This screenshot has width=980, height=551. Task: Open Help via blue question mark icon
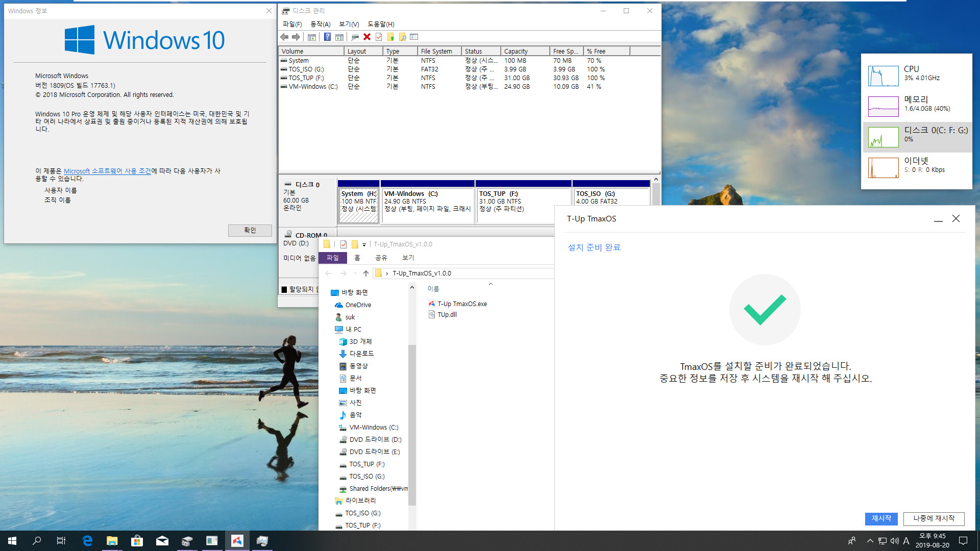coord(327,37)
